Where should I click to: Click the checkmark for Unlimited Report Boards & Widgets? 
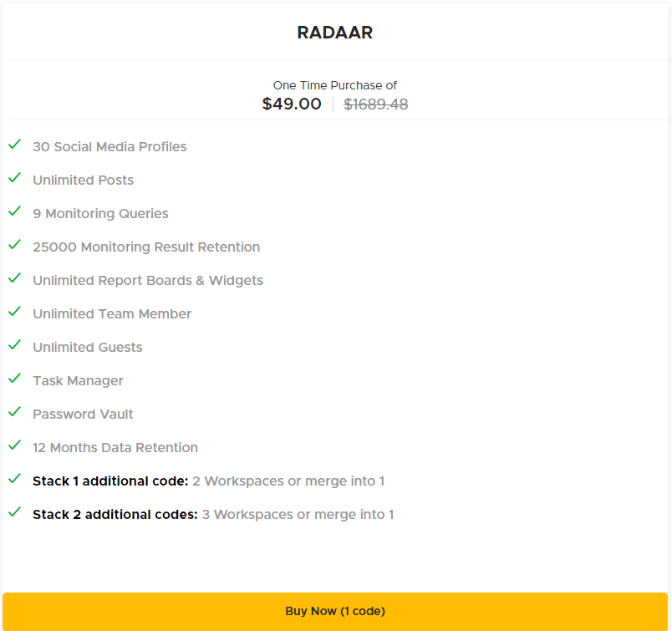14,277
